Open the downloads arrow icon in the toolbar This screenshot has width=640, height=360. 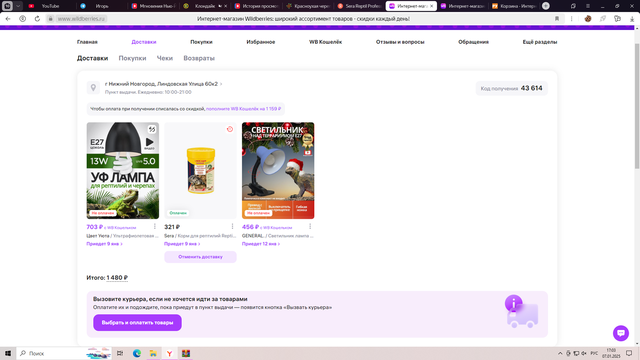632,19
